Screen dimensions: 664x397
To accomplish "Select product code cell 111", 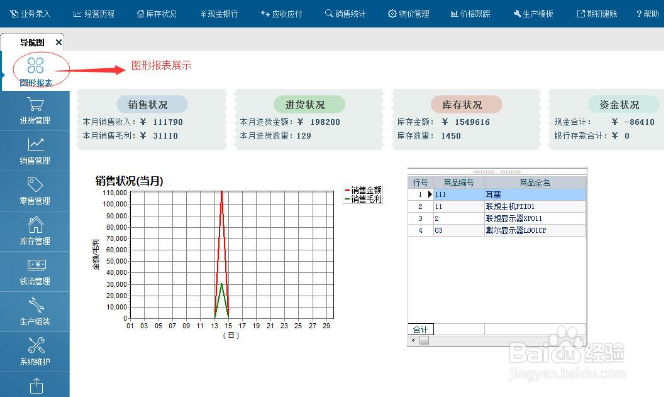I will click(x=459, y=194).
